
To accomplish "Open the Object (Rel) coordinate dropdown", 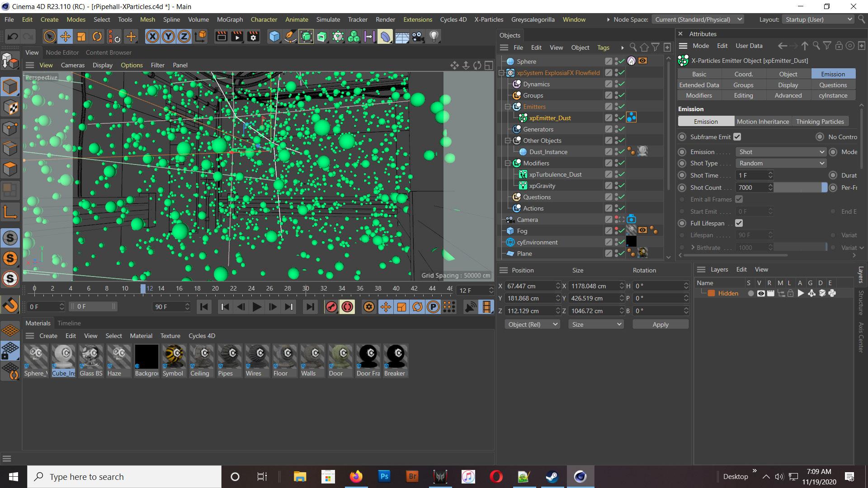I will click(532, 324).
